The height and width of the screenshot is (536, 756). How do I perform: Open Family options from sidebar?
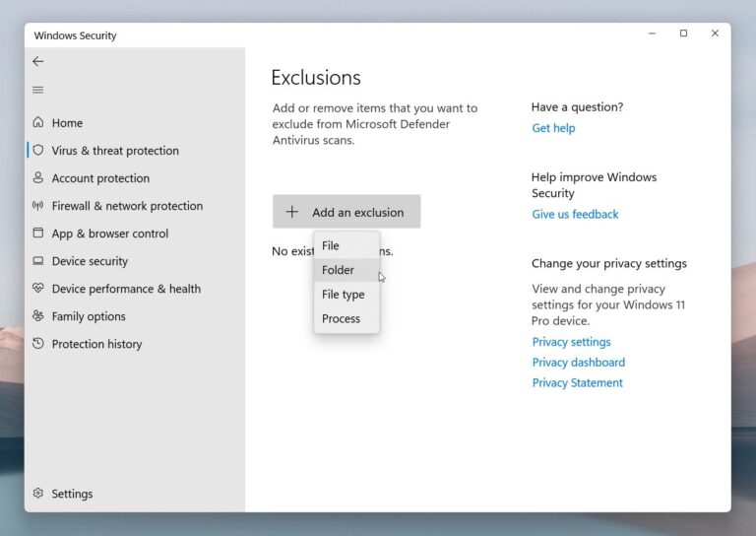pos(88,316)
